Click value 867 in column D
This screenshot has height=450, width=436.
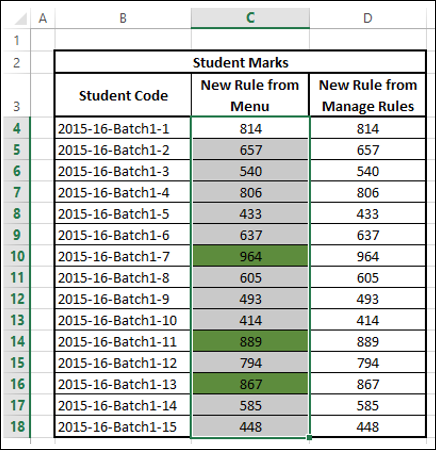pos(368,384)
